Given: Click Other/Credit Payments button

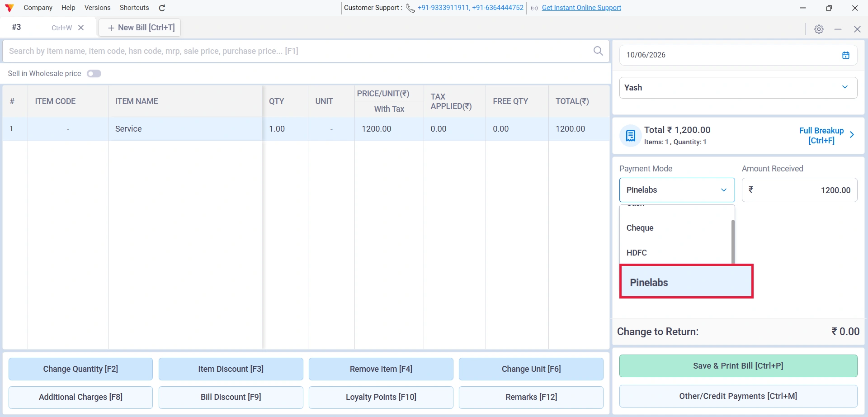Looking at the screenshot, I should pos(738,396).
